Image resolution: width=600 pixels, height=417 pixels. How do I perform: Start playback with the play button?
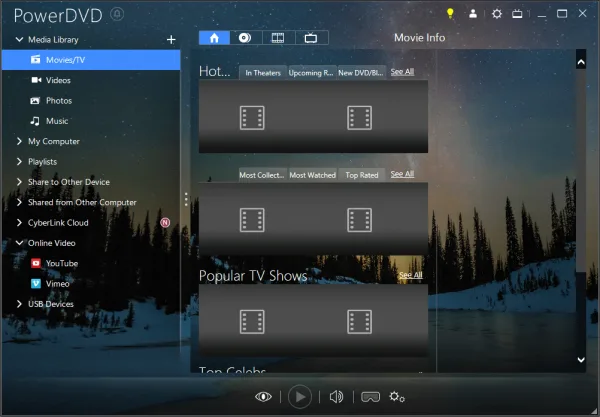300,397
